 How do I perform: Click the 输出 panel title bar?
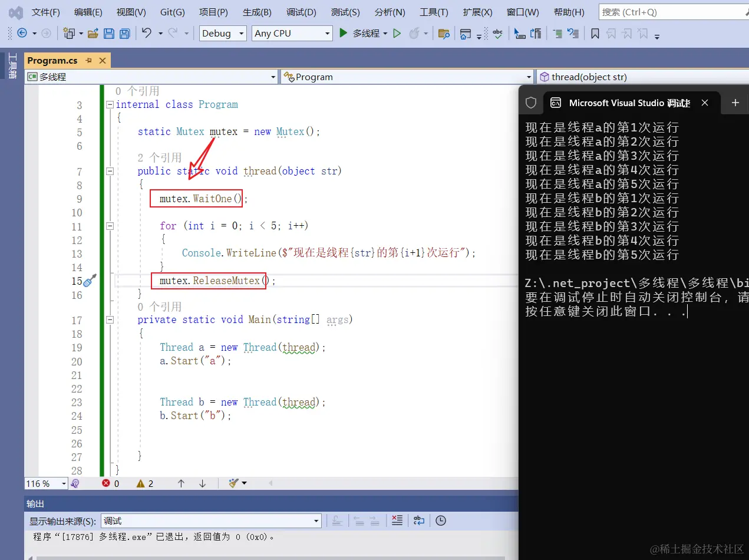[271, 504]
